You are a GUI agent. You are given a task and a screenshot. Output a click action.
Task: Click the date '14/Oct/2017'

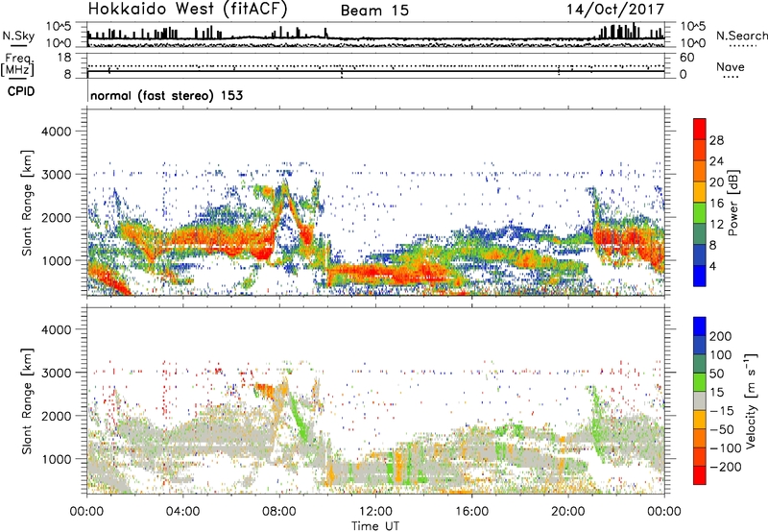point(615,10)
